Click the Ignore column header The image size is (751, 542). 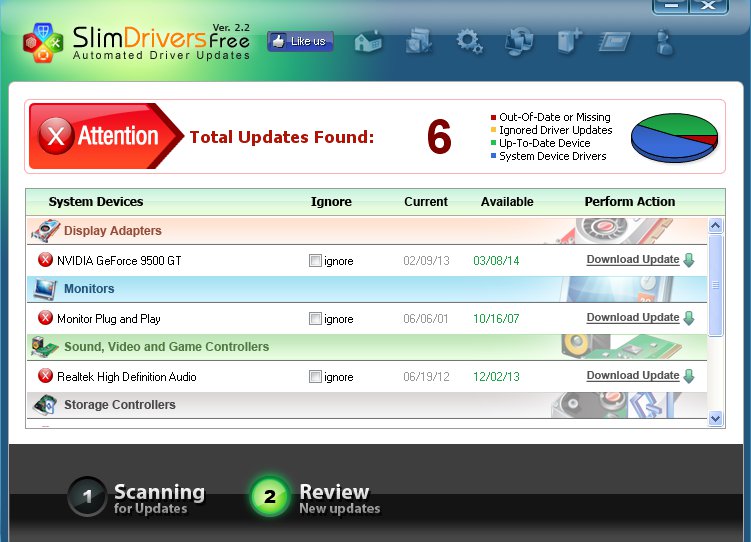(331, 202)
